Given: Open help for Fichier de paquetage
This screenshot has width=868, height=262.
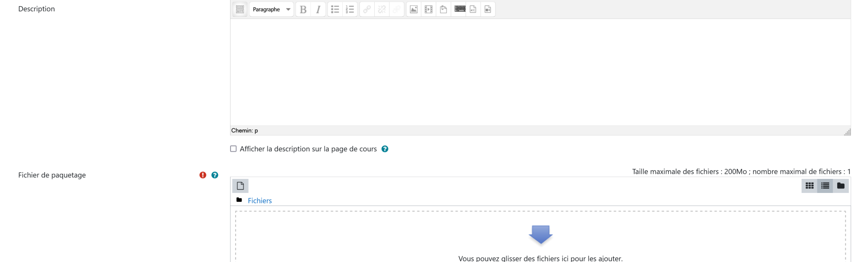Looking at the screenshot, I should pos(215,175).
